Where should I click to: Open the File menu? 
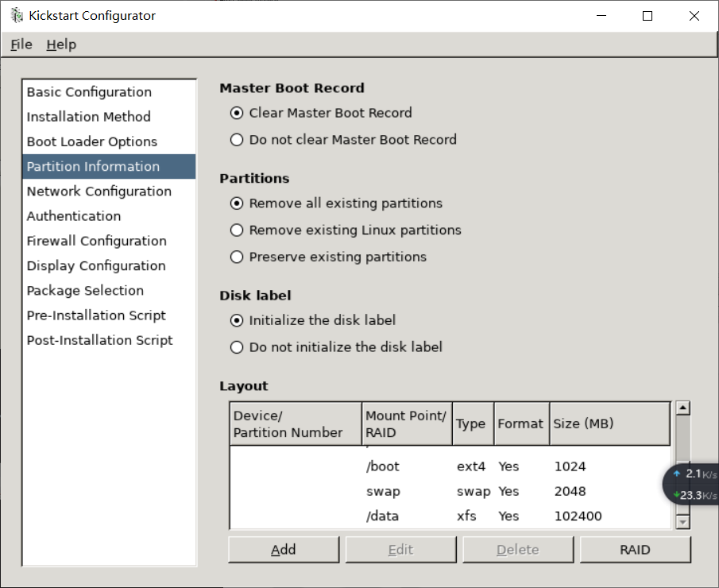(x=21, y=44)
